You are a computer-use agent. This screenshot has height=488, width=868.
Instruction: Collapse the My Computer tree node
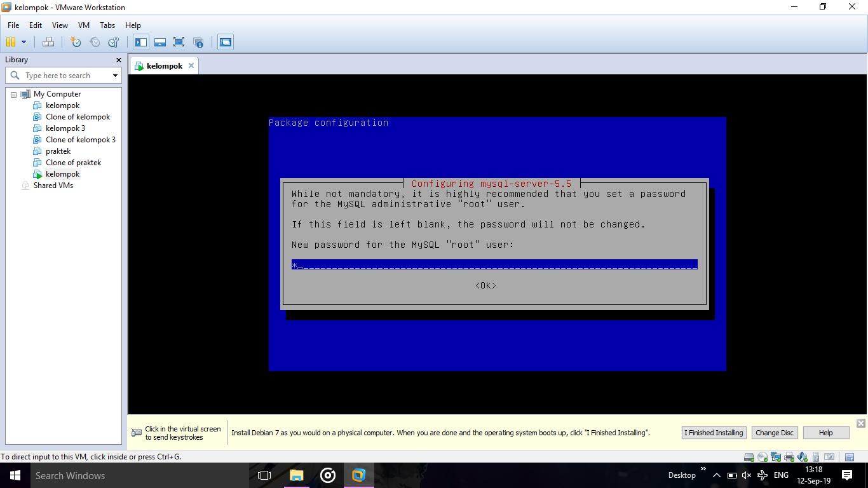coord(13,95)
